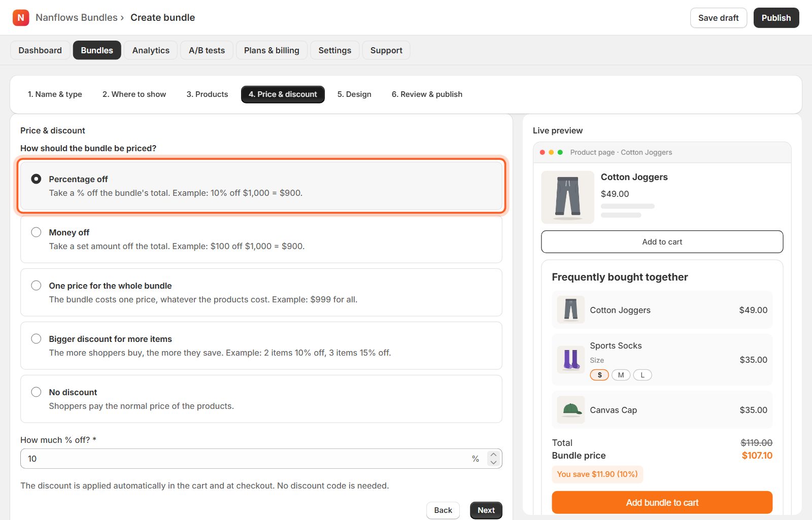The height and width of the screenshot is (520, 812).
Task: Click the green window dot in preview
Action: tap(560, 152)
